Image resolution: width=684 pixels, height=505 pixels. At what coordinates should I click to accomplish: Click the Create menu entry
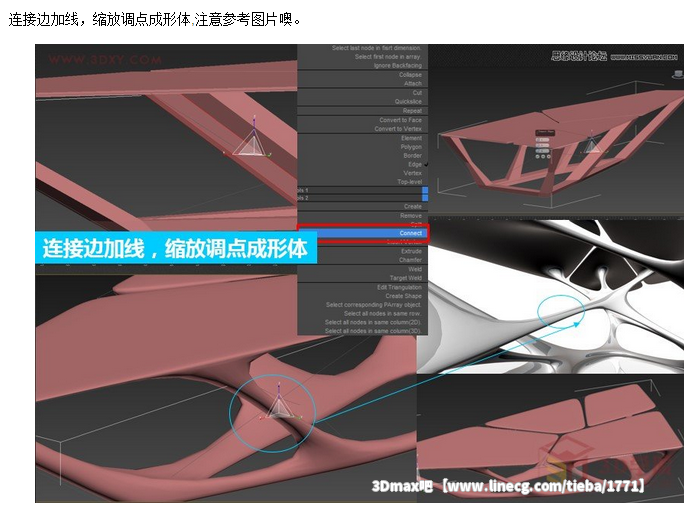[x=413, y=206]
